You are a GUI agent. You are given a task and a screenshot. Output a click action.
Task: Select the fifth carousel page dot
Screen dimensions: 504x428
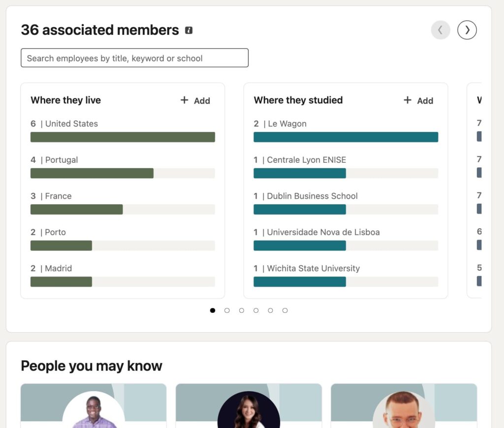point(270,310)
